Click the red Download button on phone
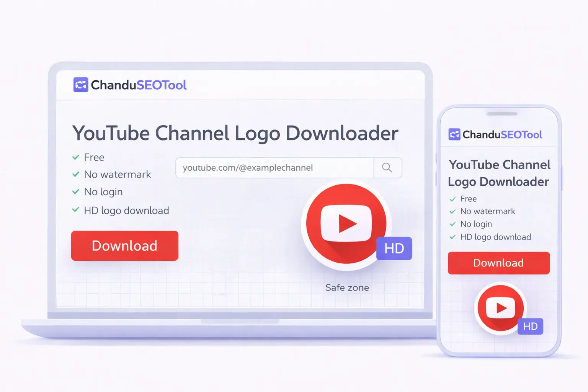The width and height of the screenshot is (588, 392). (x=499, y=263)
